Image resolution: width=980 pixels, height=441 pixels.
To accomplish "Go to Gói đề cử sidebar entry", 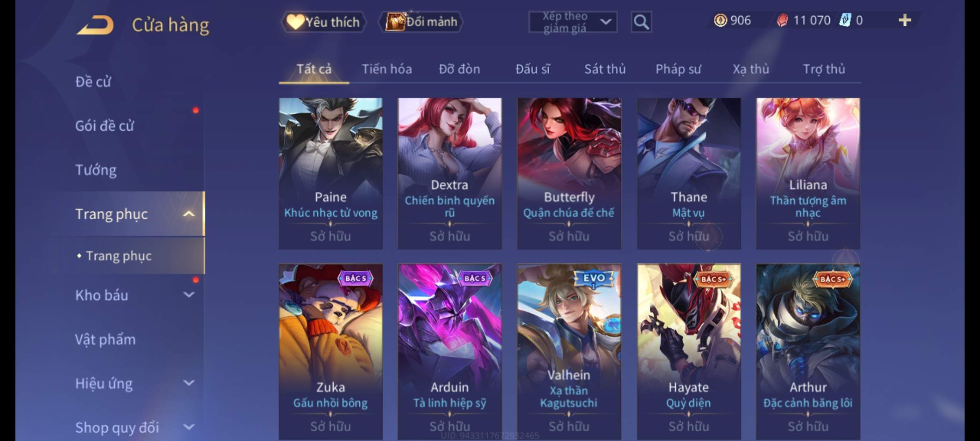I will click(x=105, y=125).
